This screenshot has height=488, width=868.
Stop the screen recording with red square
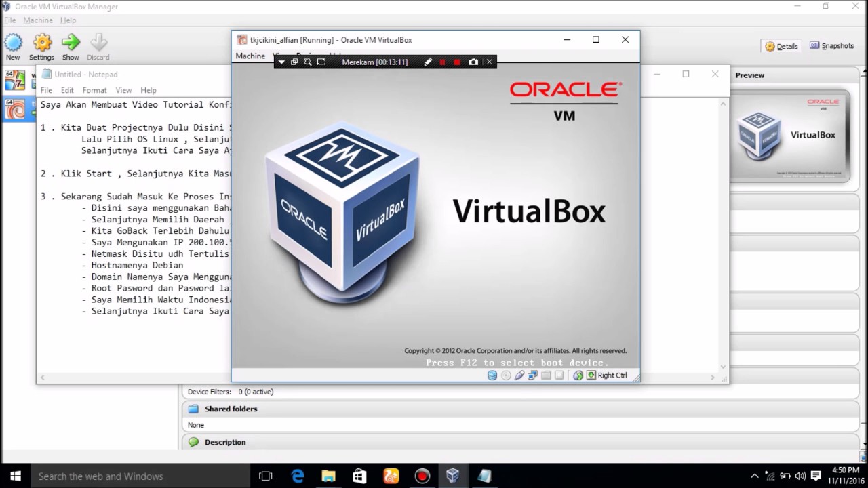click(x=457, y=62)
